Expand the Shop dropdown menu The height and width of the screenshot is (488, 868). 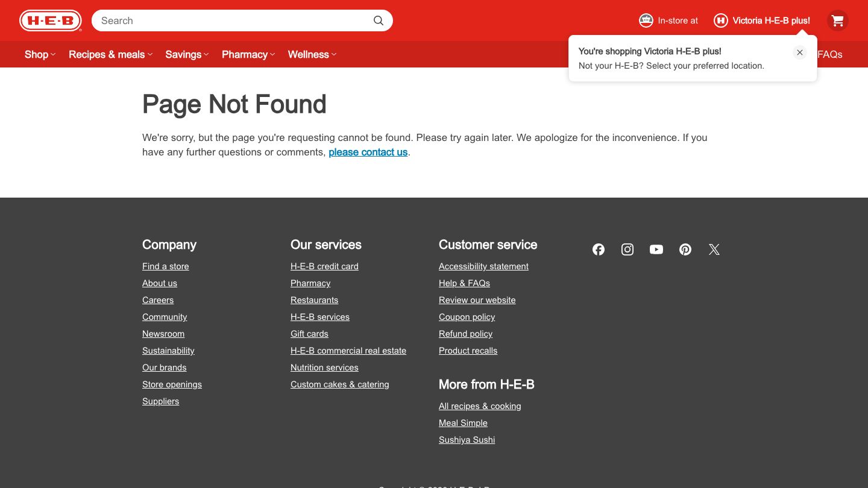[x=40, y=54]
